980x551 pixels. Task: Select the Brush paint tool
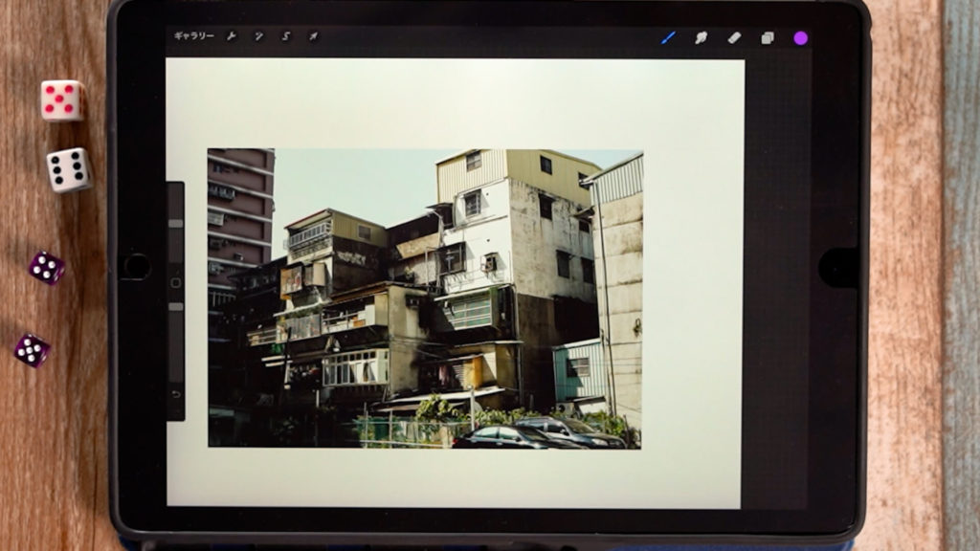668,38
